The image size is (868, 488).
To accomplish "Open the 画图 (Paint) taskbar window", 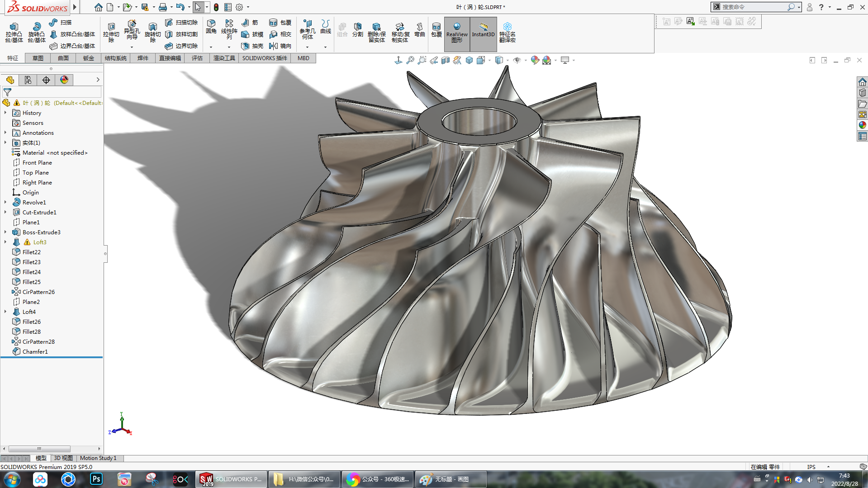I will (x=451, y=479).
